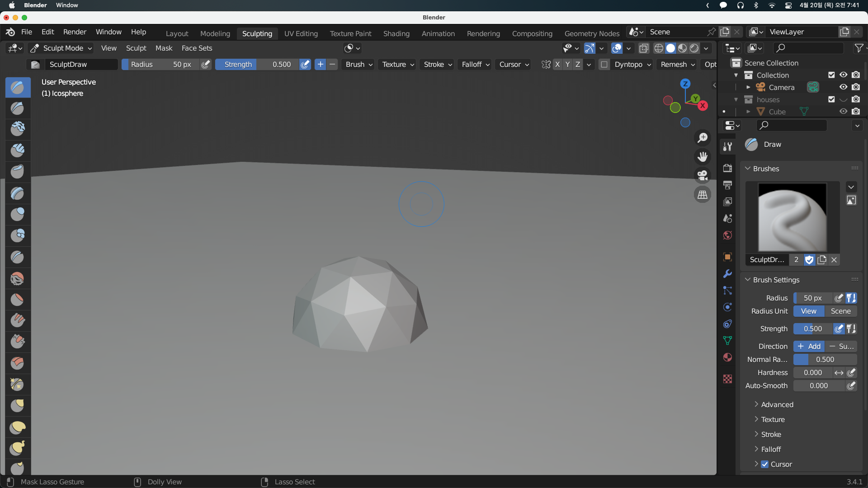Viewport: 868px width, 488px height.
Task: Click the red X axis gizmo
Action: 703,106
